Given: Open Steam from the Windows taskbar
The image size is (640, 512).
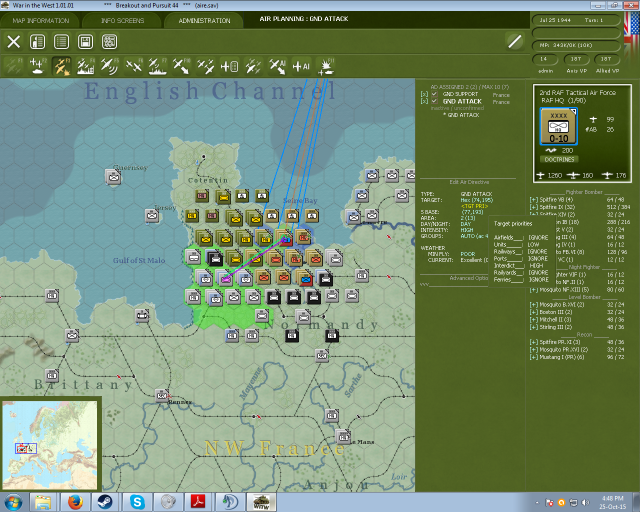Looking at the screenshot, I should [105, 502].
